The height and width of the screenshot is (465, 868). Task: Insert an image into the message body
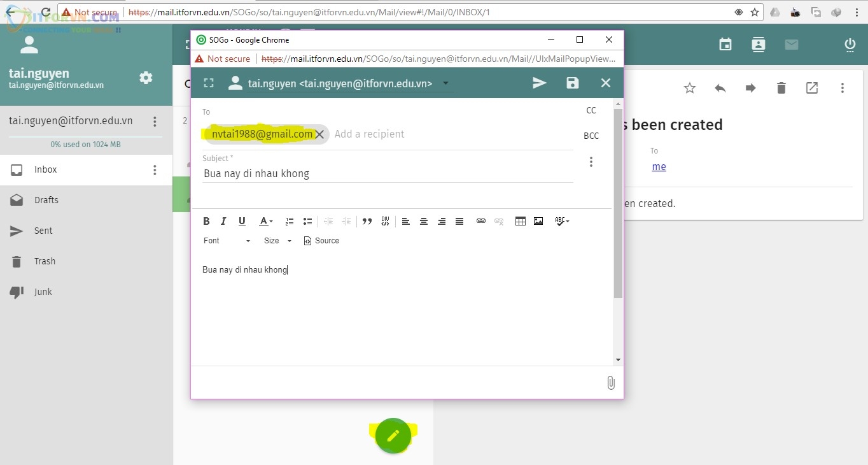pos(538,221)
